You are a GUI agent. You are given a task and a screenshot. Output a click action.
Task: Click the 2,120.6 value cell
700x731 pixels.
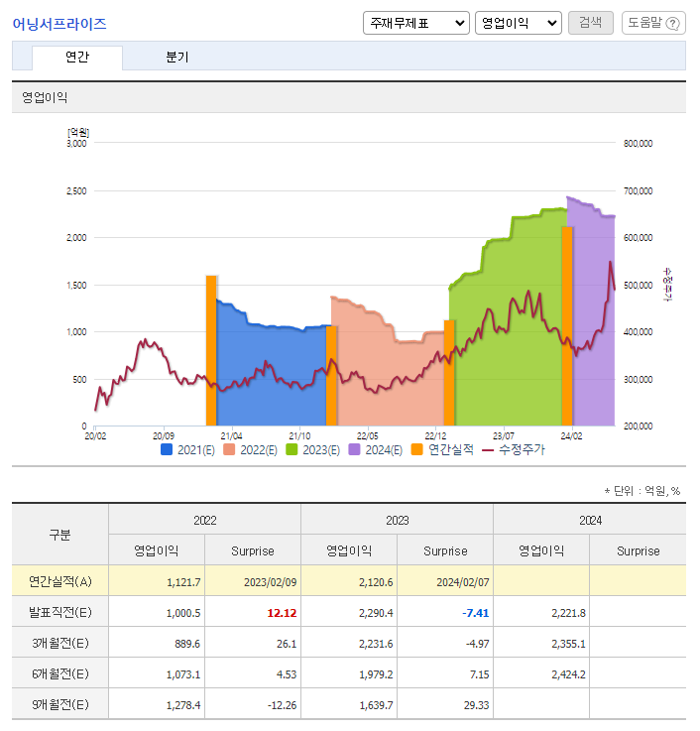(x=349, y=581)
